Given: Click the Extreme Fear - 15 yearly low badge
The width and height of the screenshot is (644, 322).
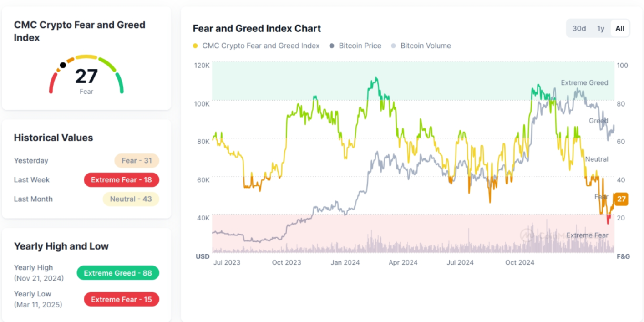Looking at the screenshot, I should pyautogui.click(x=122, y=299).
